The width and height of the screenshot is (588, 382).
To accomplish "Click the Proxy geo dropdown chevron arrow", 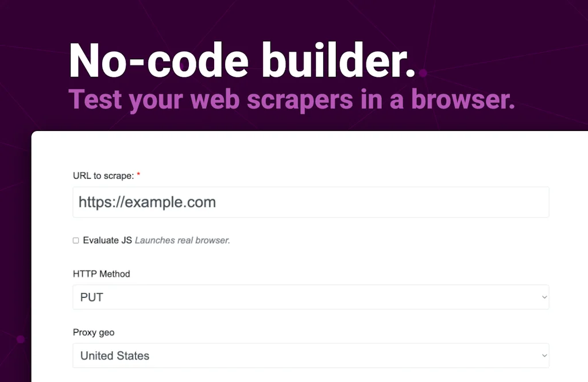I will pyautogui.click(x=544, y=356).
